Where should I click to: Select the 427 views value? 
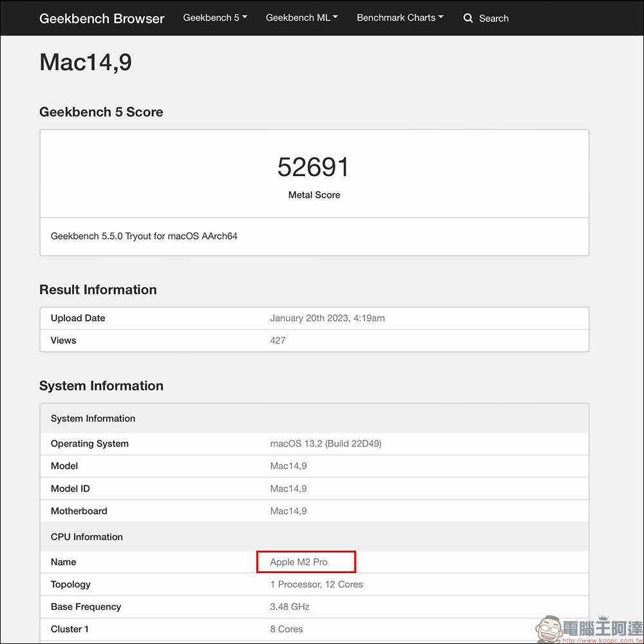278,341
